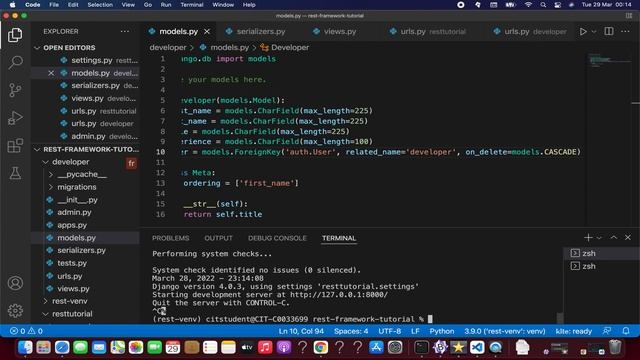640x360 pixels.
Task: Change end of line LF setting
Action: 415,331
